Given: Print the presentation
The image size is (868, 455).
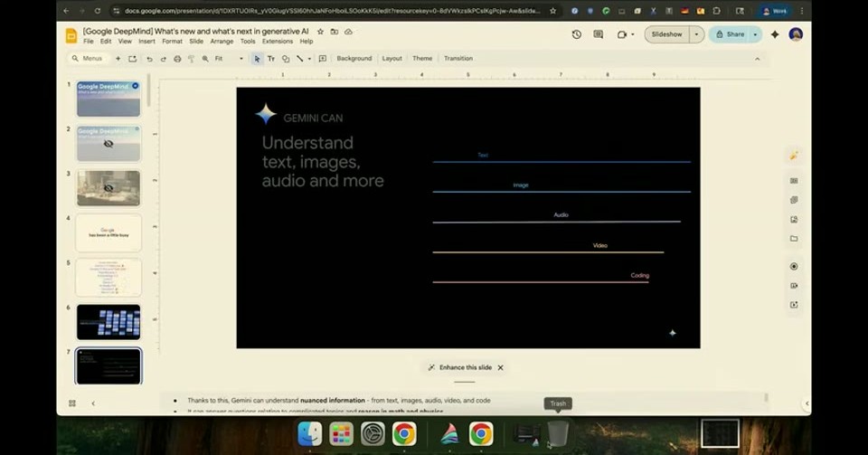Looking at the screenshot, I should pyautogui.click(x=177, y=59).
